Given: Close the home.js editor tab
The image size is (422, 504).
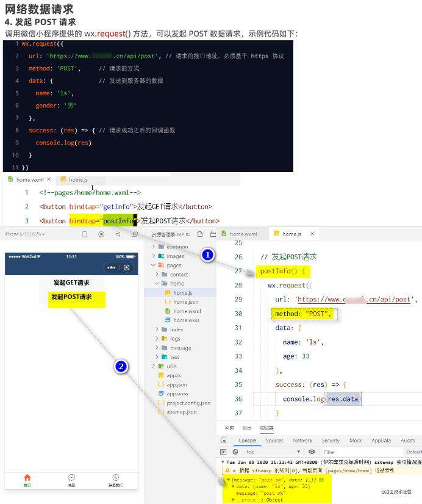Looking at the screenshot, I should coord(312,234).
